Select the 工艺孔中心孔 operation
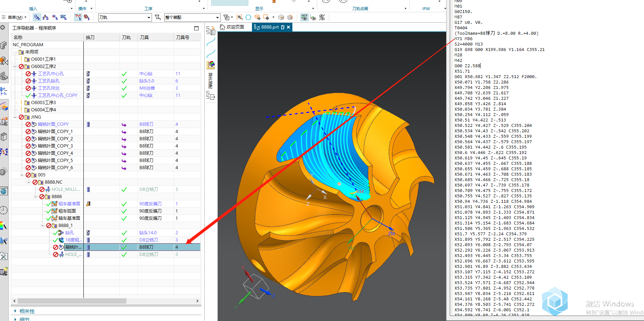The image size is (644, 321). (x=51, y=73)
